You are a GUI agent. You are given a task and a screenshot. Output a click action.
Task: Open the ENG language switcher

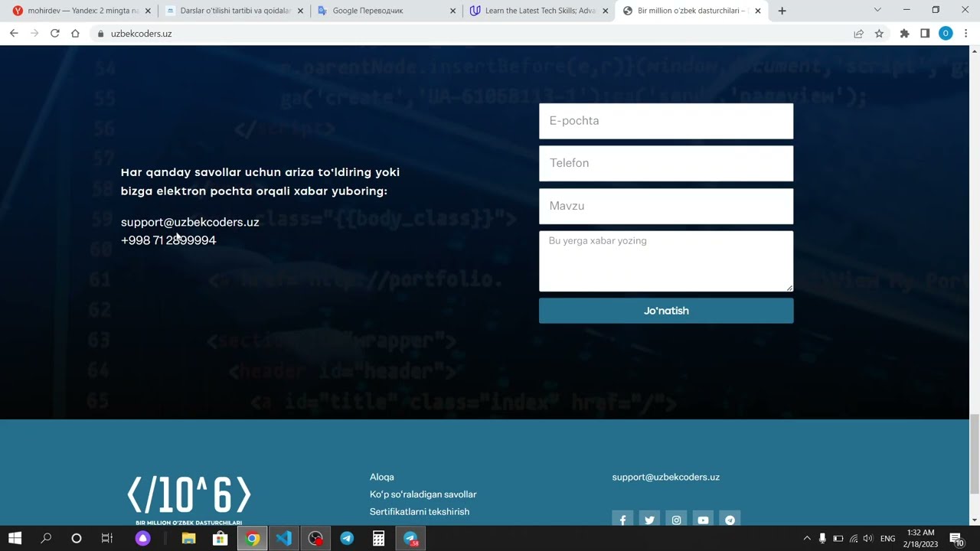[x=887, y=539]
